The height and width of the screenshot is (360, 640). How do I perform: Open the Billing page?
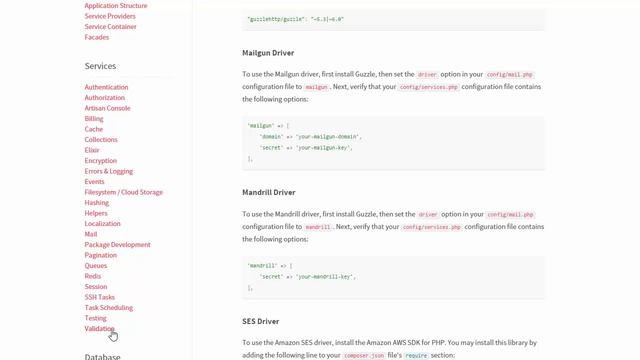click(x=94, y=119)
